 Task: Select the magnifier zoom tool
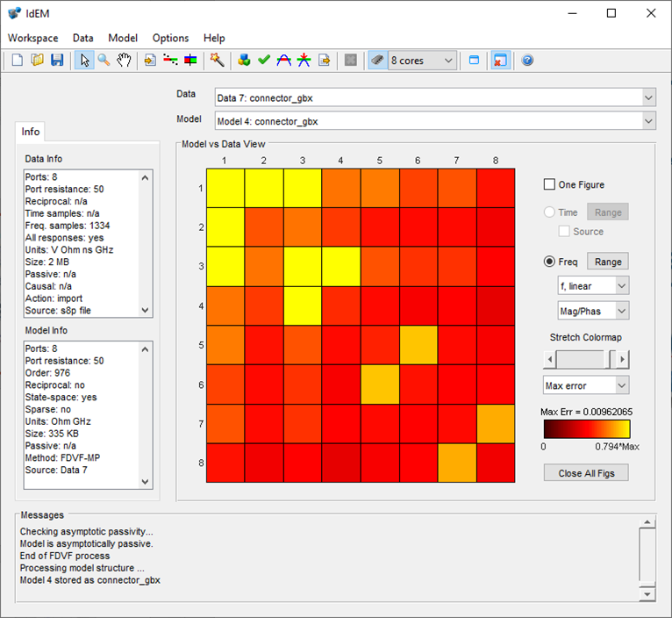[104, 61]
